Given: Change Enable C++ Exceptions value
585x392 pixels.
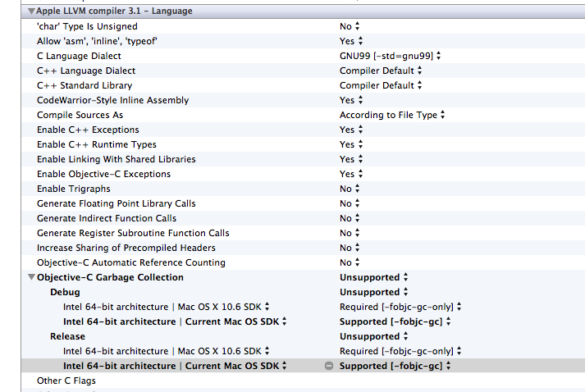Looking at the screenshot, I should tap(351, 130).
